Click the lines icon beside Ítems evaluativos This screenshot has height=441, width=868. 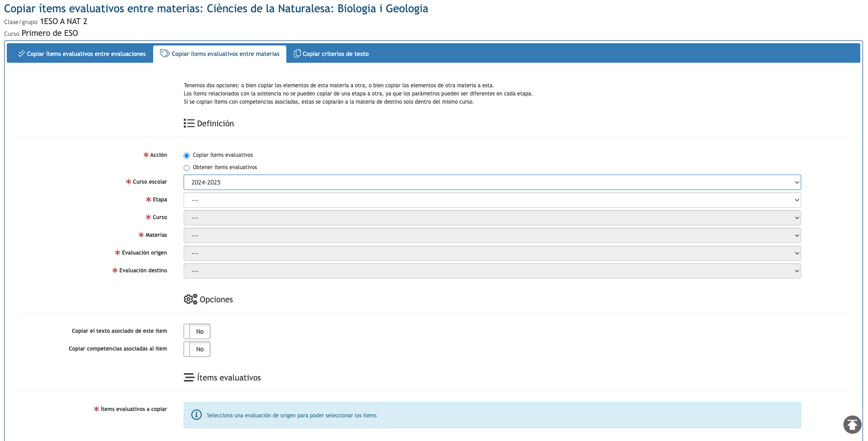189,377
